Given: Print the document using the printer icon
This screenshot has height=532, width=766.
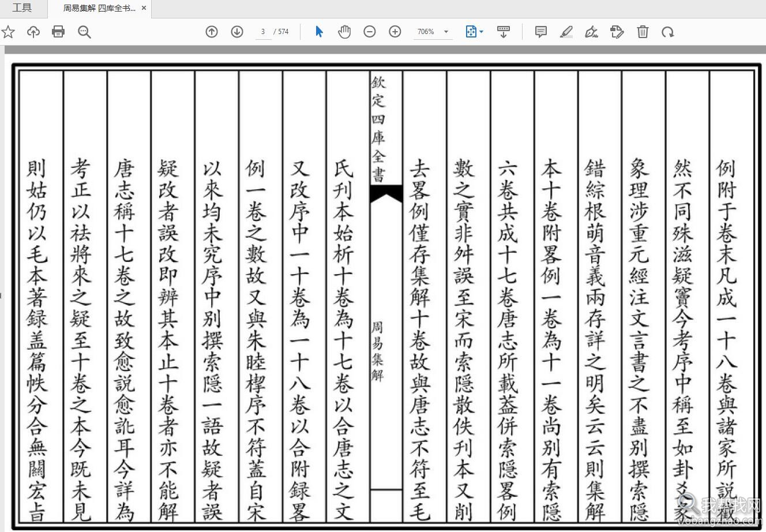Looking at the screenshot, I should tap(58, 32).
